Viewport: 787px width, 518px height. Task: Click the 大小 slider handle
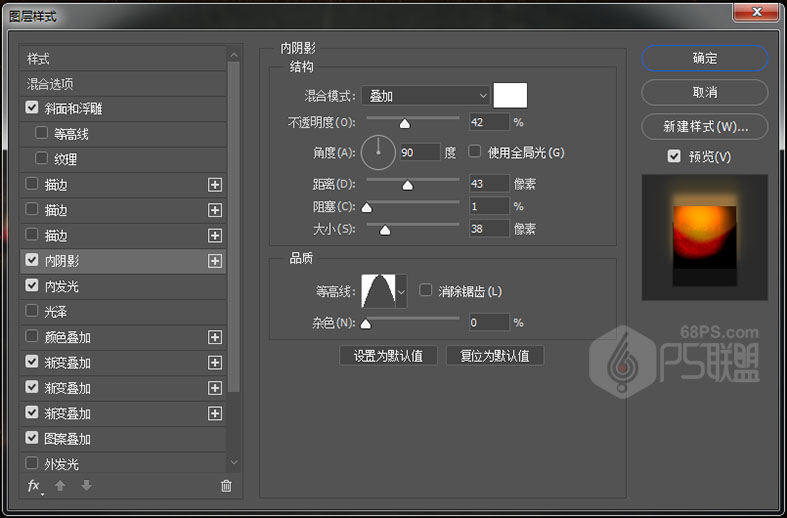point(385,230)
